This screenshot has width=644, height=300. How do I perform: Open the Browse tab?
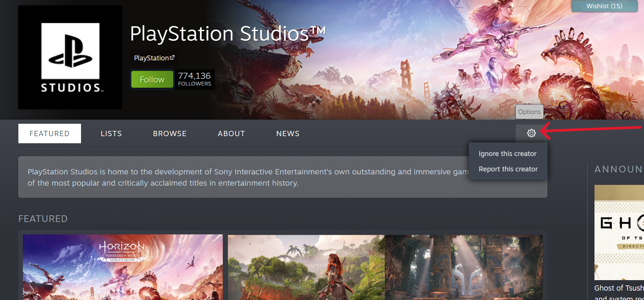coord(170,133)
